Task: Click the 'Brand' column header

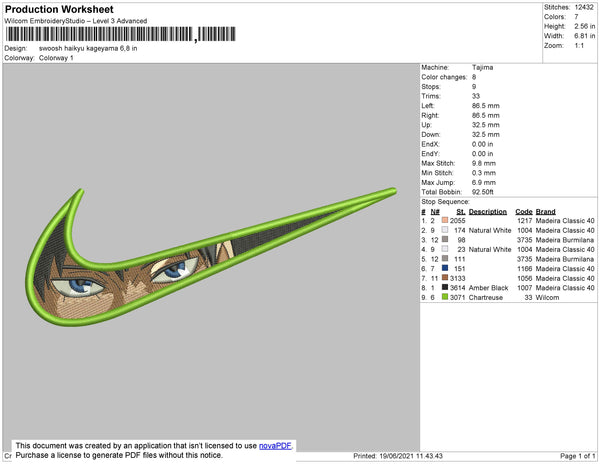Action: [x=546, y=212]
